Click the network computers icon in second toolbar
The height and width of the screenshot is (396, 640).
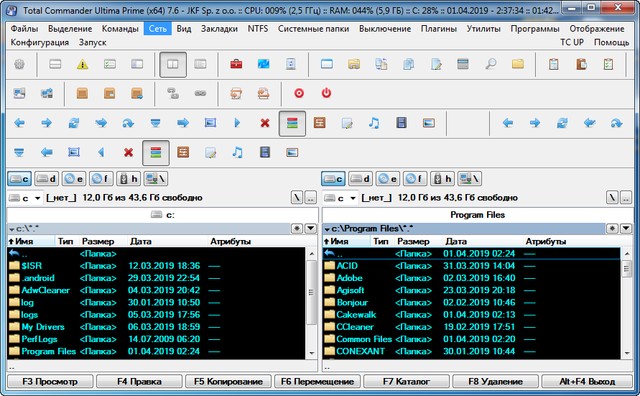click(47, 93)
